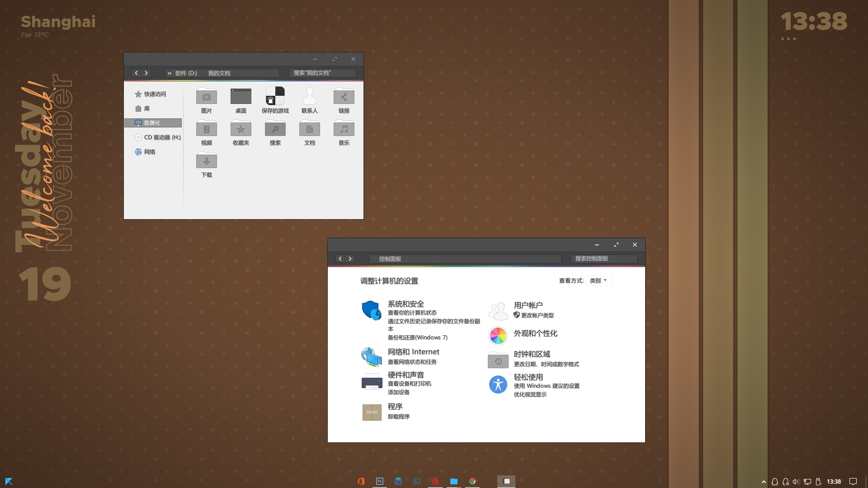Open 使用 Windows 建议的设置 link
Image resolution: width=868 pixels, height=488 pixels.
click(x=547, y=386)
